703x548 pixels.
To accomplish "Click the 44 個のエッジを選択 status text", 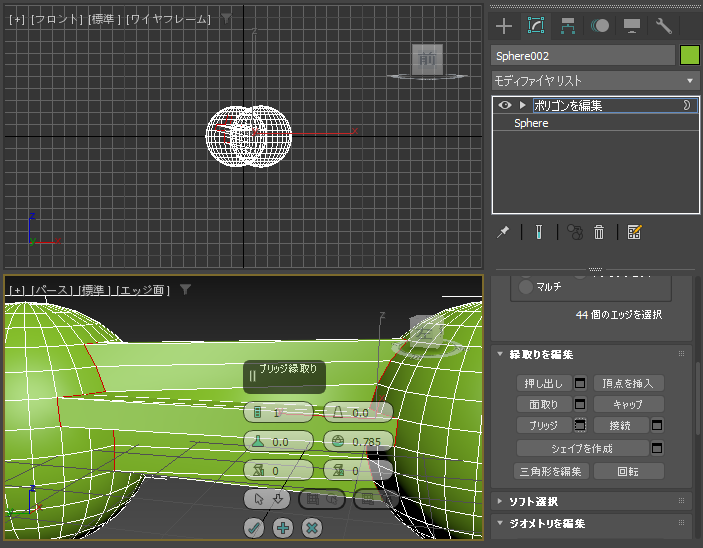I will click(x=619, y=315).
